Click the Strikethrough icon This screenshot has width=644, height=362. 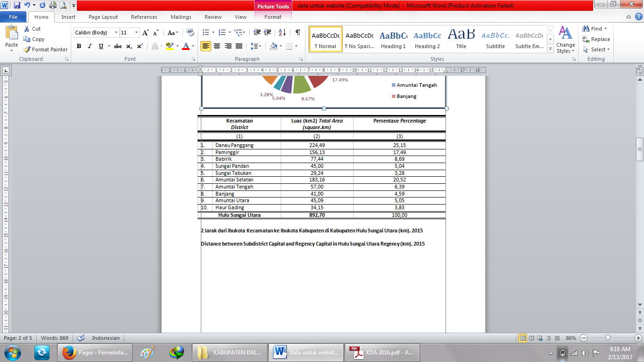(117, 46)
